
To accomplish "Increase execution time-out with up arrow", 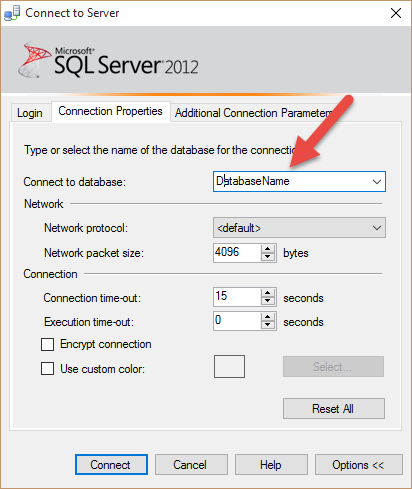I will [x=268, y=317].
